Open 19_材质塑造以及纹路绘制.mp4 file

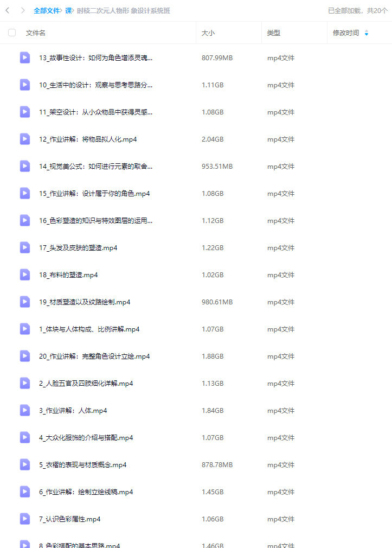pos(85,302)
